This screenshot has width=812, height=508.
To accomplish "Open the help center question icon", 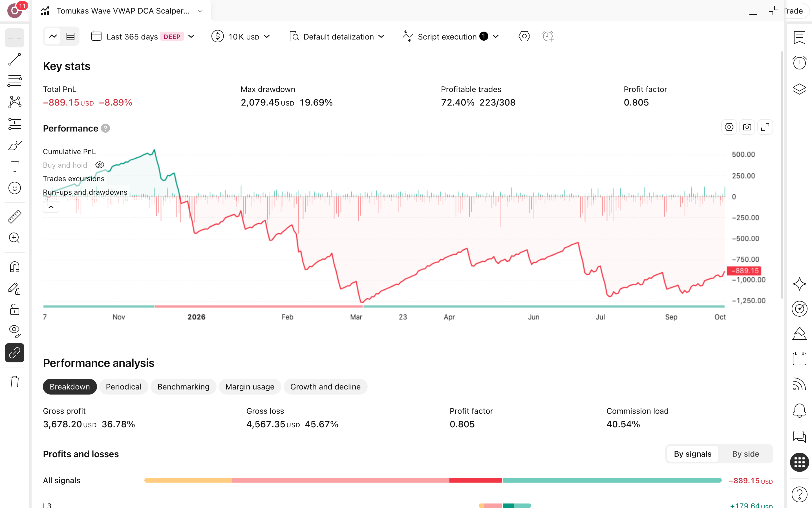I will tap(799, 494).
